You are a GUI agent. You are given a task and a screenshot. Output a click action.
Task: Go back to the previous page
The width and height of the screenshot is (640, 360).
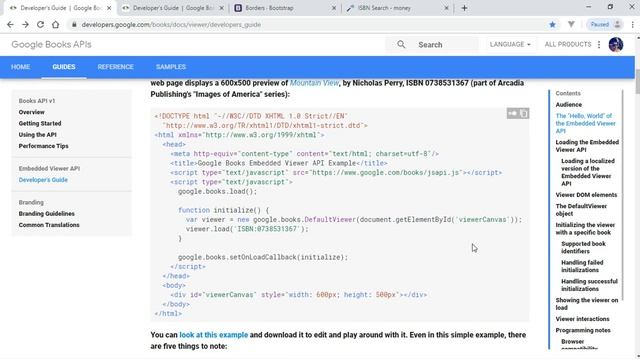tap(10, 24)
